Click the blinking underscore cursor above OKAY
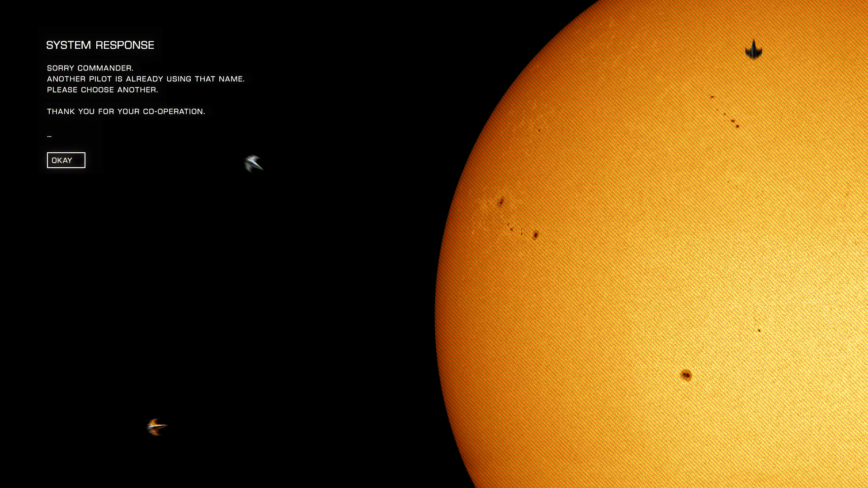The width and height of the screenshot is (868, 488). 49,136
